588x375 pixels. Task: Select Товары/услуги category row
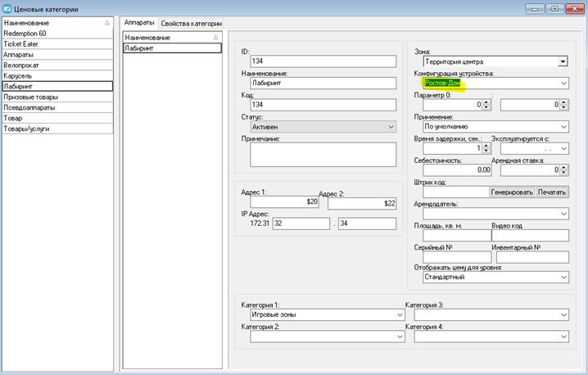[x=58, y=129]
